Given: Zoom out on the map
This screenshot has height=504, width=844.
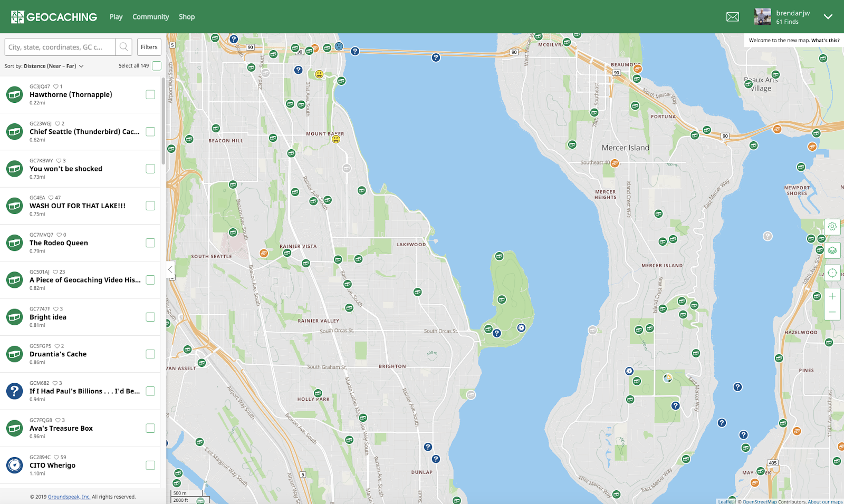Looking at the screenshot, I should 832,312.
